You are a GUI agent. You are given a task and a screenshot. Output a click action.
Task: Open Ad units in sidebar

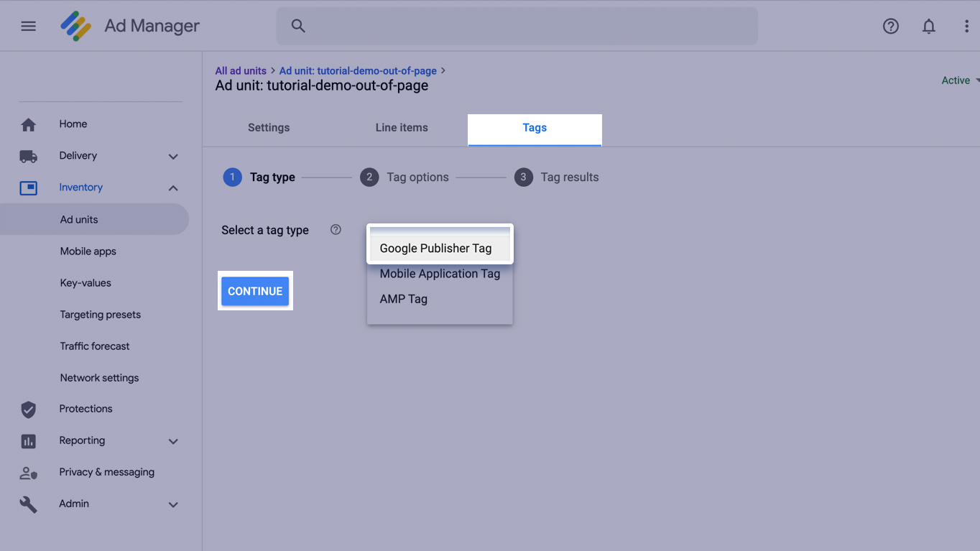(x=94, y=219)
